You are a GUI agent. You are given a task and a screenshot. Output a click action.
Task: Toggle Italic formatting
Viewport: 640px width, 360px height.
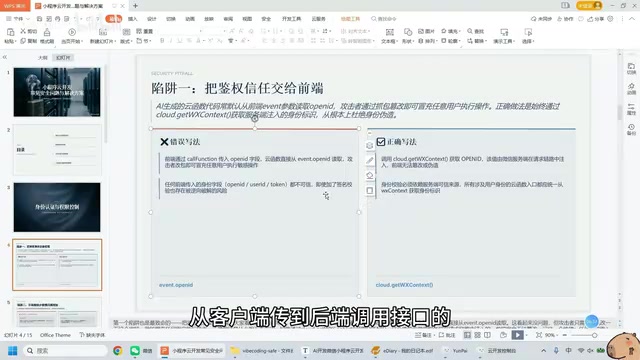[171, 41]
